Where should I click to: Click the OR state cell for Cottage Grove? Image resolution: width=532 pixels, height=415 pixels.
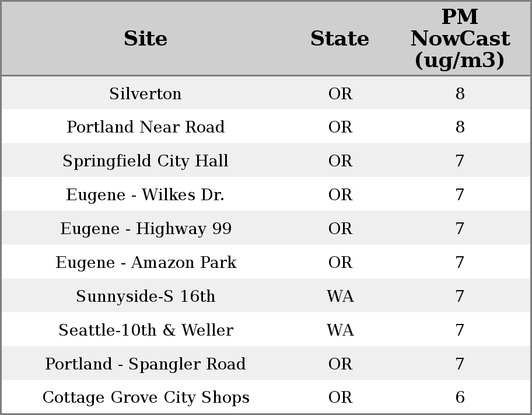[340, 397]
